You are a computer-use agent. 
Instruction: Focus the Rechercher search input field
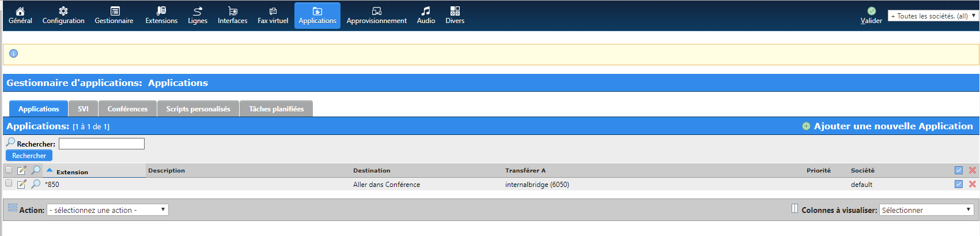[101, 144]
